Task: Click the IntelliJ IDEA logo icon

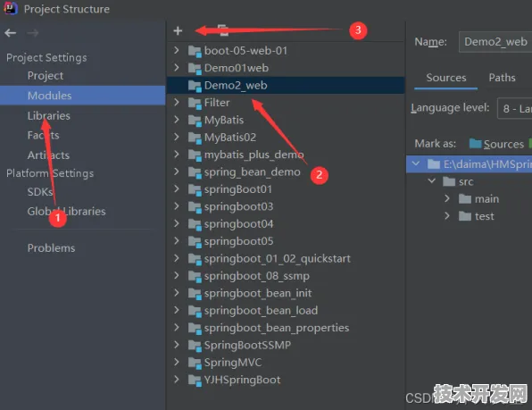Action: tap(11, 8)
